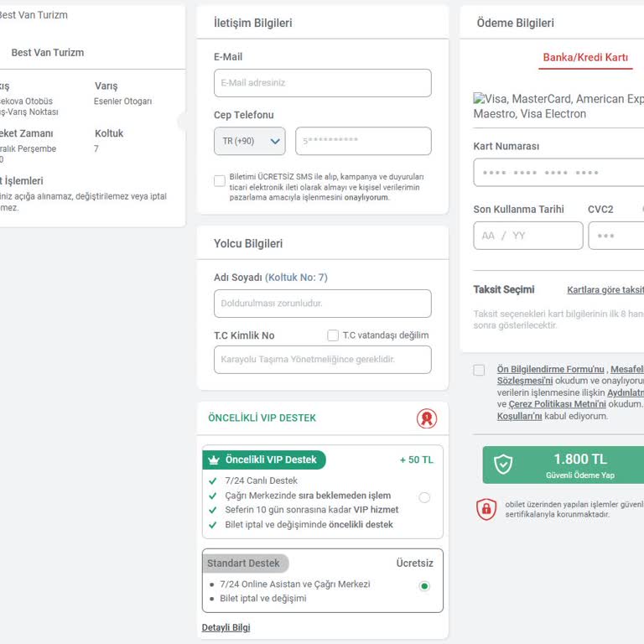Switch to the Banka/Kredi Kartı tab
644x644 pixels.
pyautogui.click(x=585, y=58)
